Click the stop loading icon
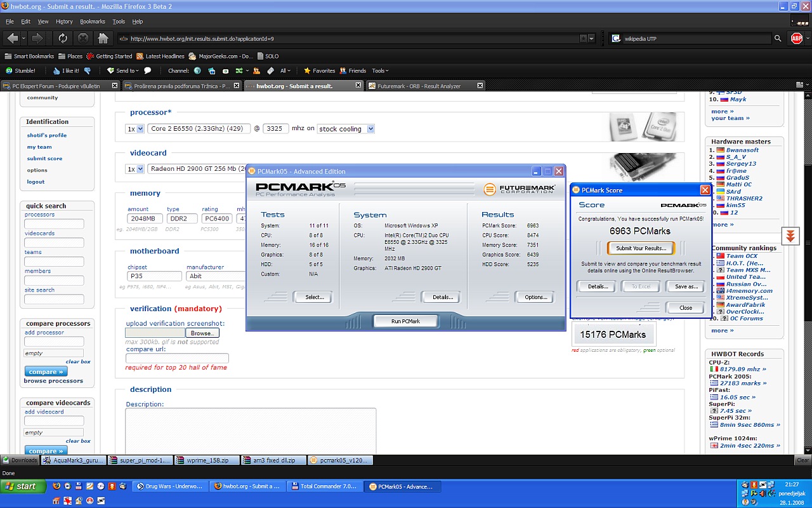 point(83,38)
